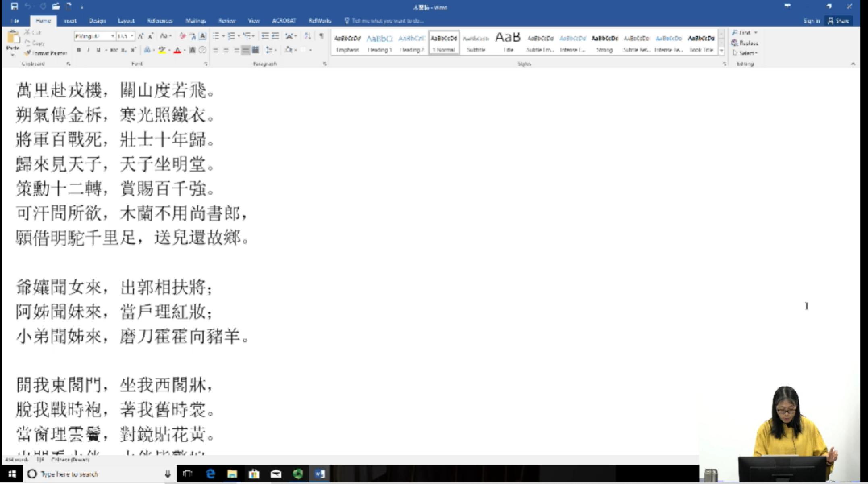Screen dimensions: 868x484
Task: Sign in to Office account
Action: (x=811, y=21)
